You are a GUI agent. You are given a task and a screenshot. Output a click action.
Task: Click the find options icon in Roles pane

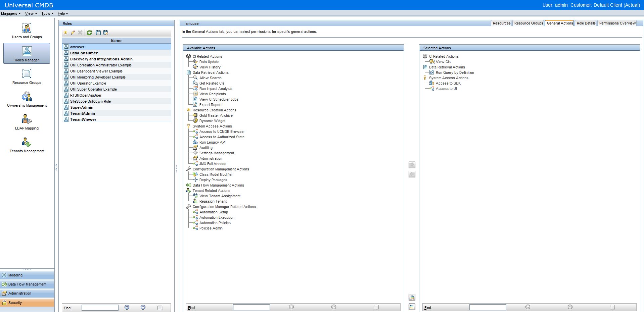click(160, 308)
